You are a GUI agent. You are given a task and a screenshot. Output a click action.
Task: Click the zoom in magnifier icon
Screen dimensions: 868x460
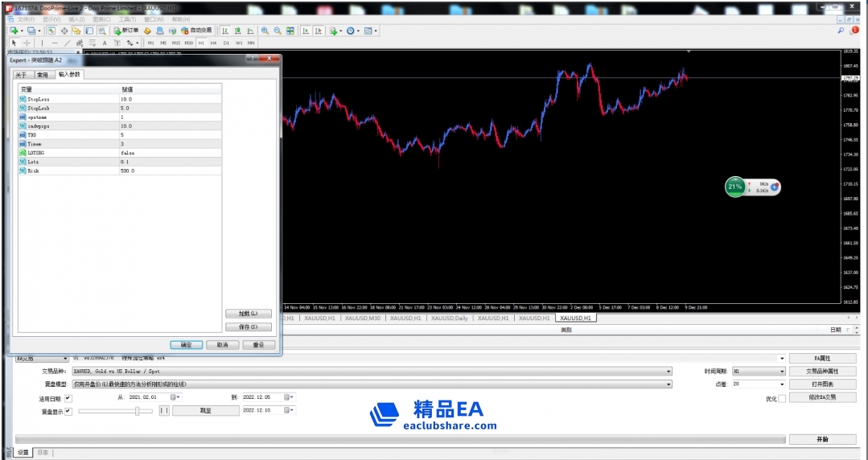(265, 31)
